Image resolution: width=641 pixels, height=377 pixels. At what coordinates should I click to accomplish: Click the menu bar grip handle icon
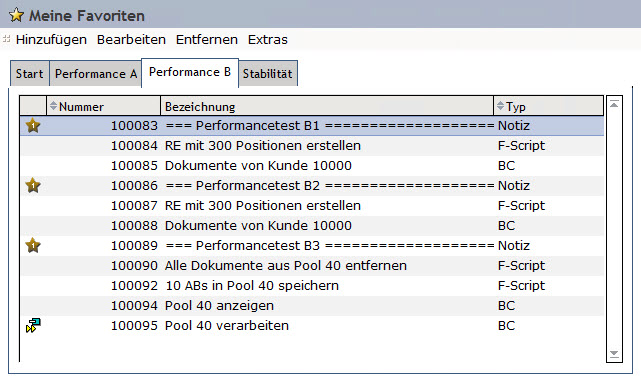[x=6, y=39]
